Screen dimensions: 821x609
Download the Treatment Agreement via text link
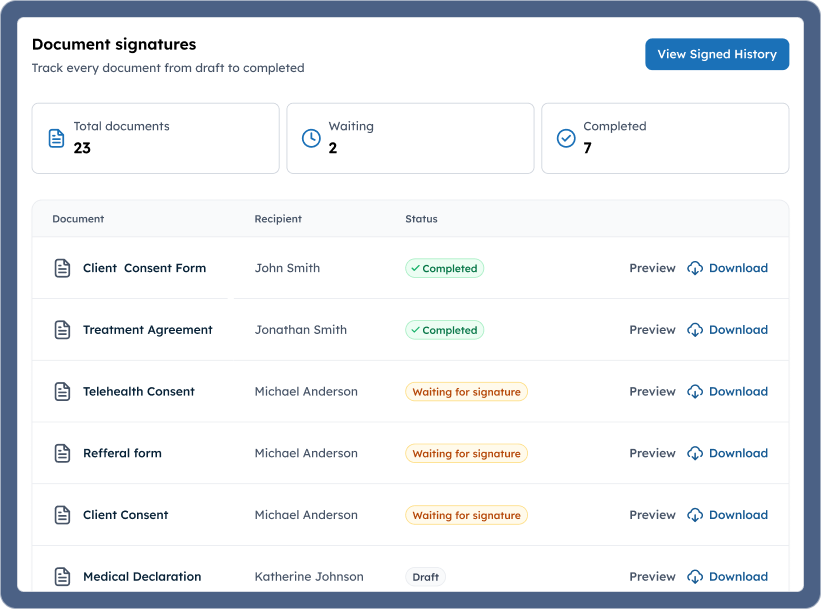(738, 330)
